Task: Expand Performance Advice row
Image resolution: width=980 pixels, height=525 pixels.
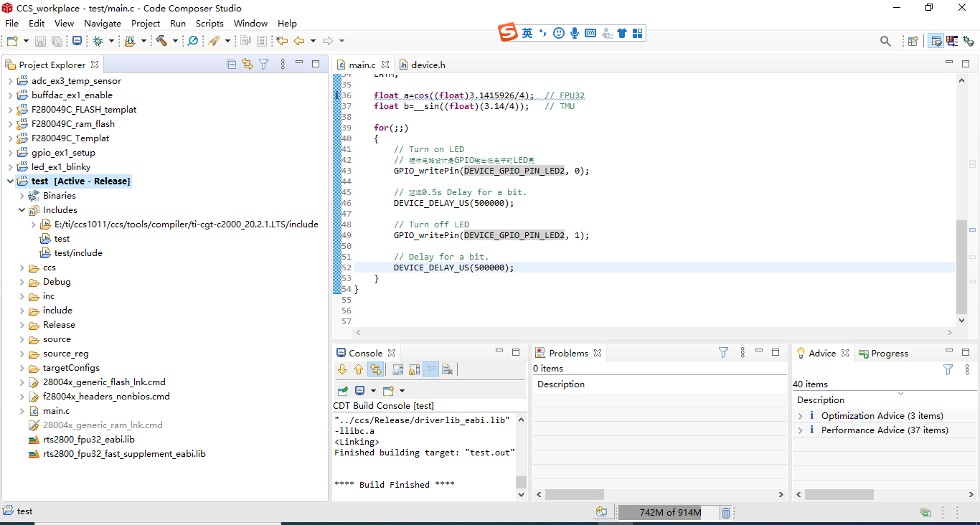Action: tap(801, 430)
